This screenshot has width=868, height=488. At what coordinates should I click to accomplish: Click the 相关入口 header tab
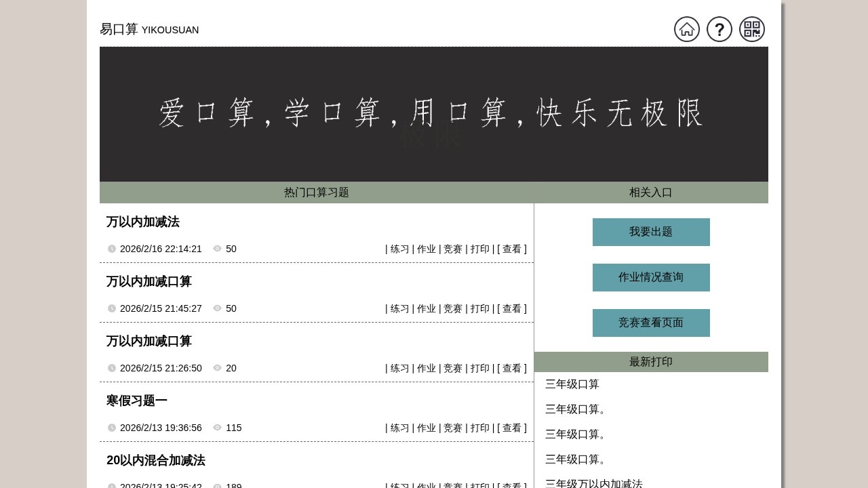click(651, 192)
